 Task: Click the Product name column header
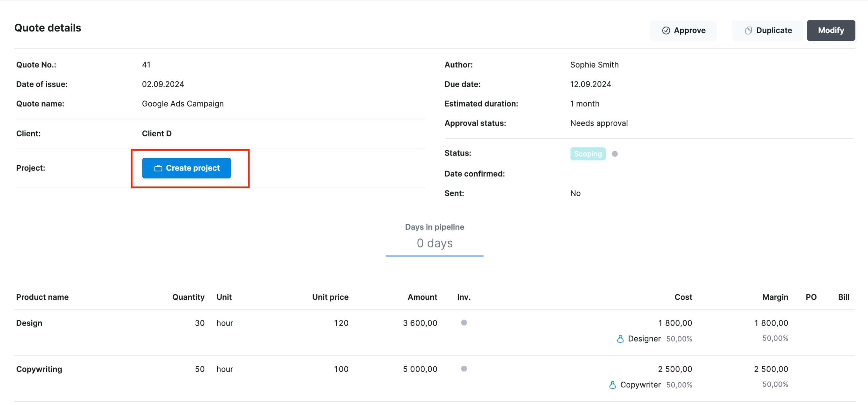42,297
